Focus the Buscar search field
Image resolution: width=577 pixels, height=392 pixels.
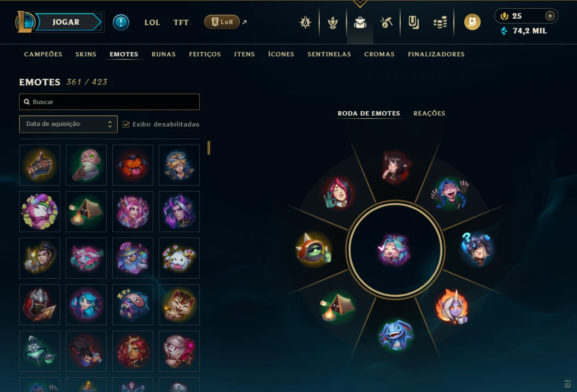coord(109,102)
